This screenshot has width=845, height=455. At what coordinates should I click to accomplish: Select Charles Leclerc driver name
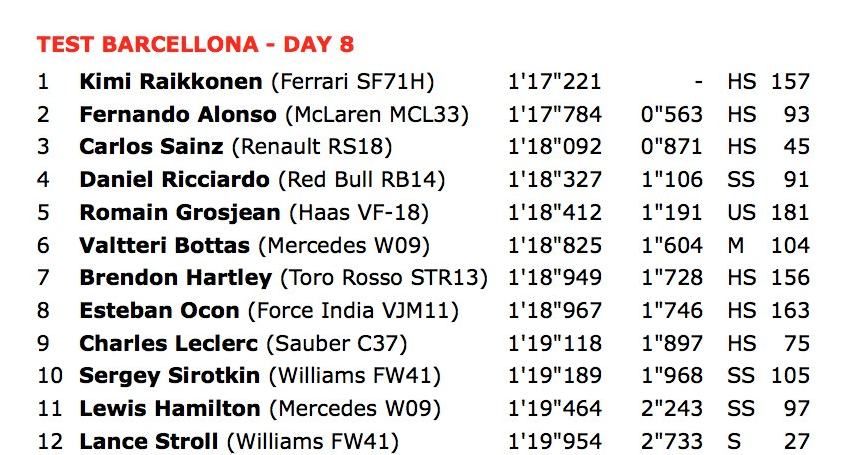point(169,343)
